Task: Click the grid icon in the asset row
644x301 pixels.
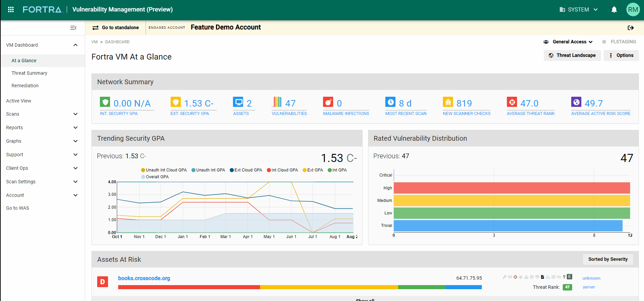Action: tap(553, 277)
